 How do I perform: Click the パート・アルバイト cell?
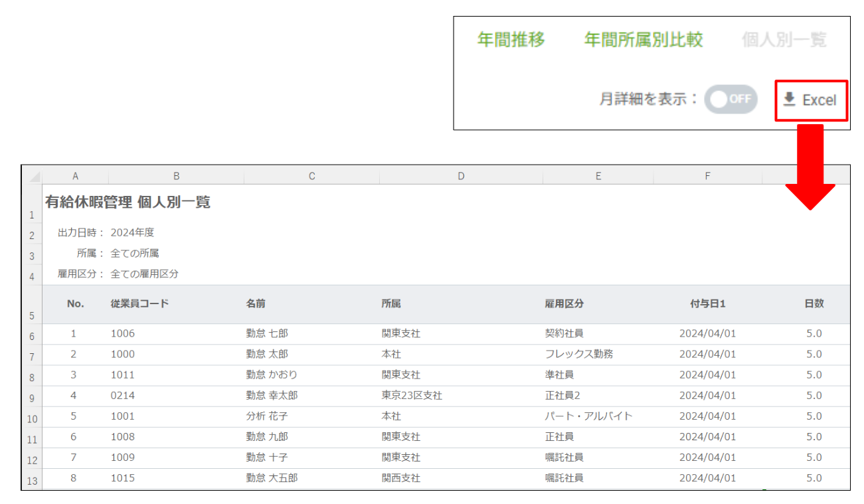tap(588, 416)
